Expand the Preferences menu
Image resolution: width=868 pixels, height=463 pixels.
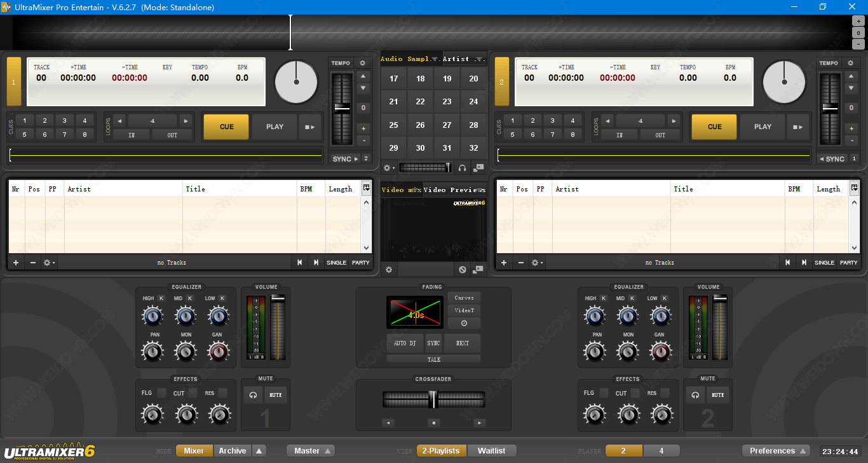coord(776,451)
